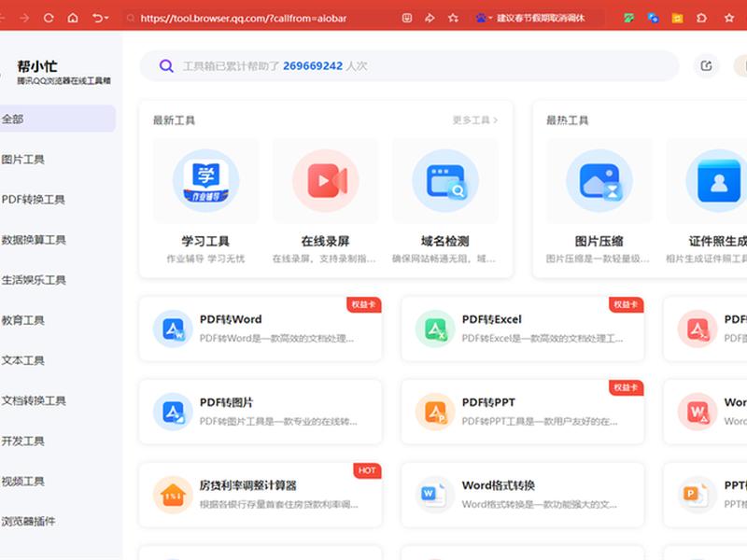
Task: Click the undo/restore closed tab icon
Action: [97, 18]
